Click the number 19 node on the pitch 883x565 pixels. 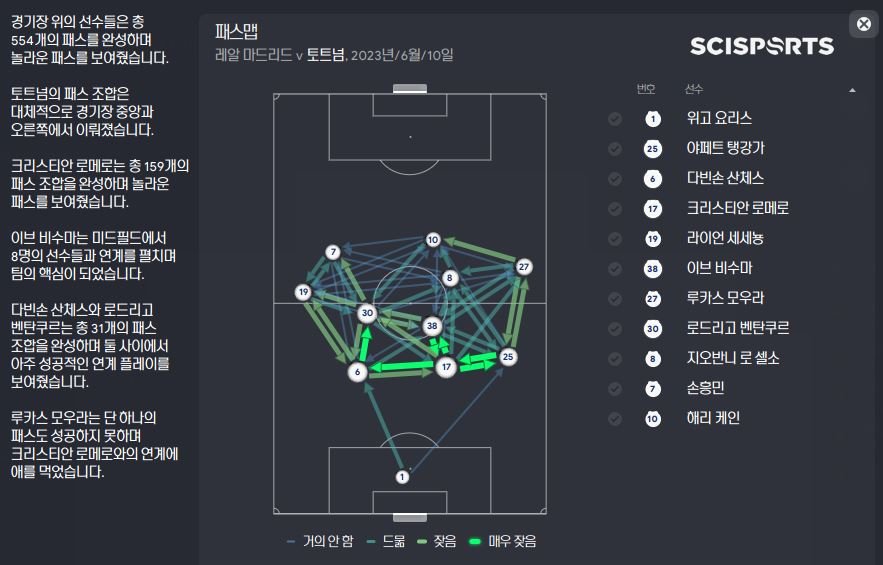coord(303,292)
